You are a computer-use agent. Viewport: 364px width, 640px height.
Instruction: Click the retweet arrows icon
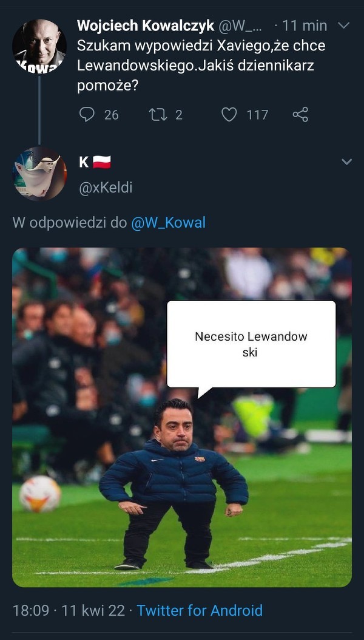click(158, 115)
